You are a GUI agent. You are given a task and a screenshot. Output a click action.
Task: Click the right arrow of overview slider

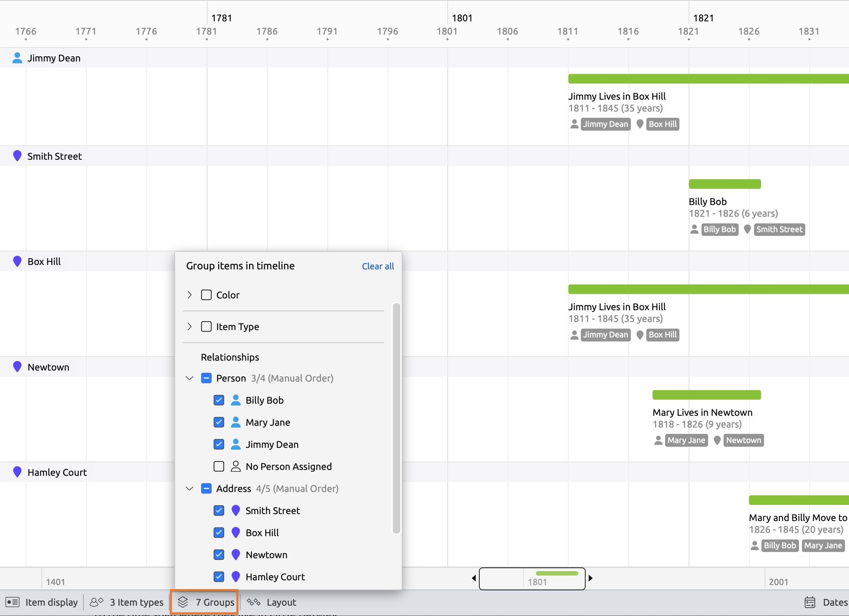[x=591, y=578]
